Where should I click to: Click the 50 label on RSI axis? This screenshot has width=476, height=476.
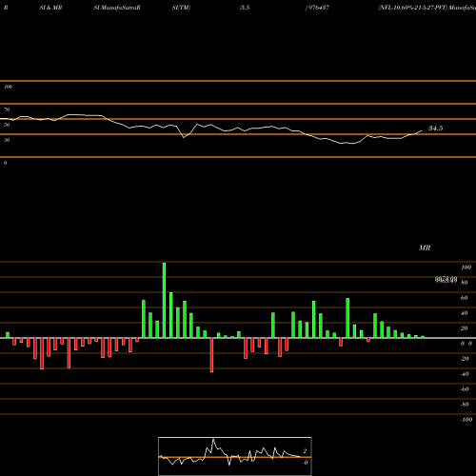click(7, 125)
